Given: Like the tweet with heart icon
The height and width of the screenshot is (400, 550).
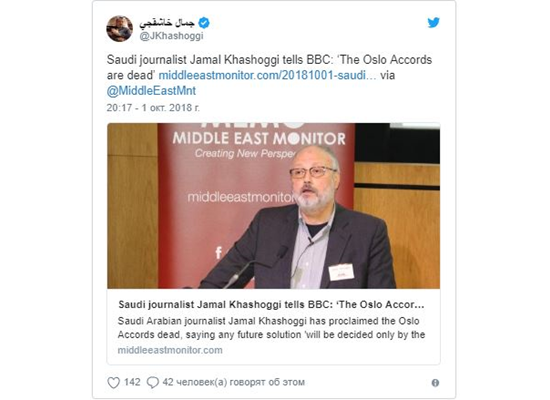Looking at the screenshot, I should coord(113,382).
